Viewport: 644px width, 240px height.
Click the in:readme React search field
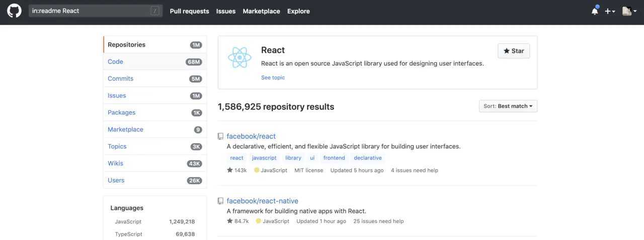90,11
